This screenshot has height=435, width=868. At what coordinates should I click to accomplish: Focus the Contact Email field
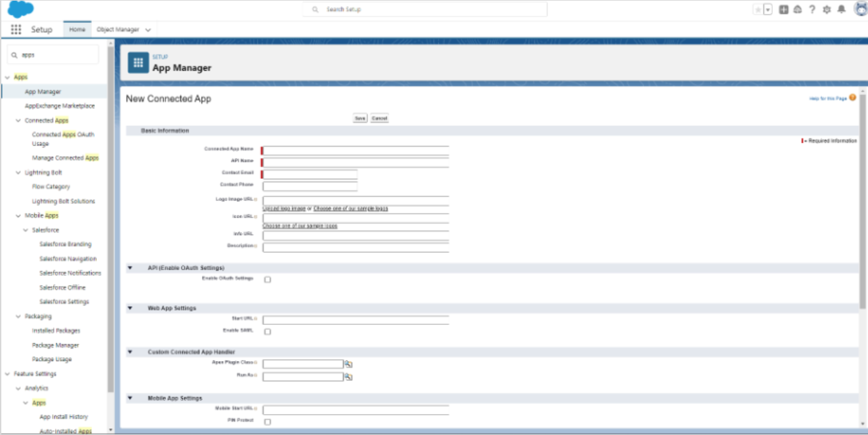point(310,174)
